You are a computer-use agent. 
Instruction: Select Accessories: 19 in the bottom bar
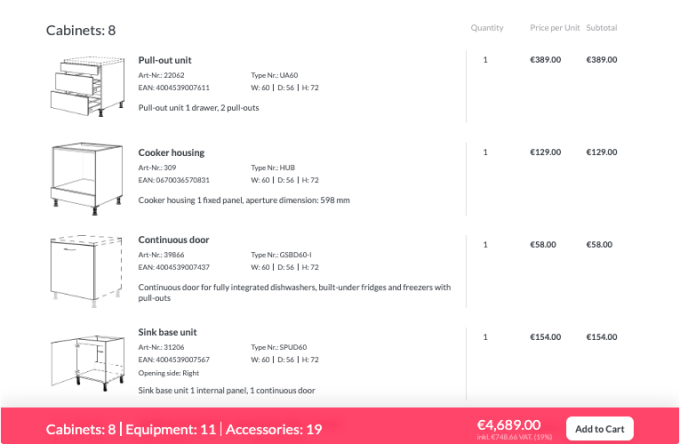click(274, 429)
